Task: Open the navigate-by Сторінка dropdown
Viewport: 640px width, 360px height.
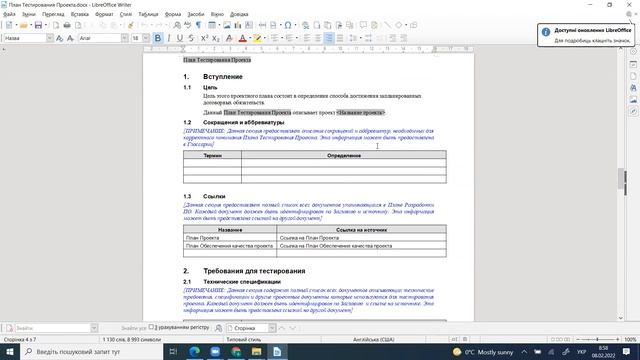Action: [272, 328]
